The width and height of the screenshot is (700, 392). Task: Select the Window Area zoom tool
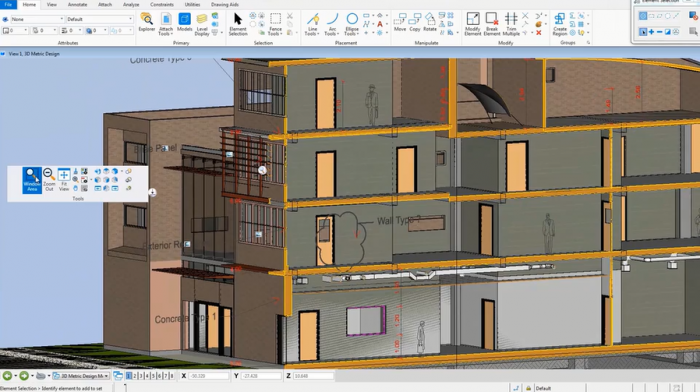(32, 180)
